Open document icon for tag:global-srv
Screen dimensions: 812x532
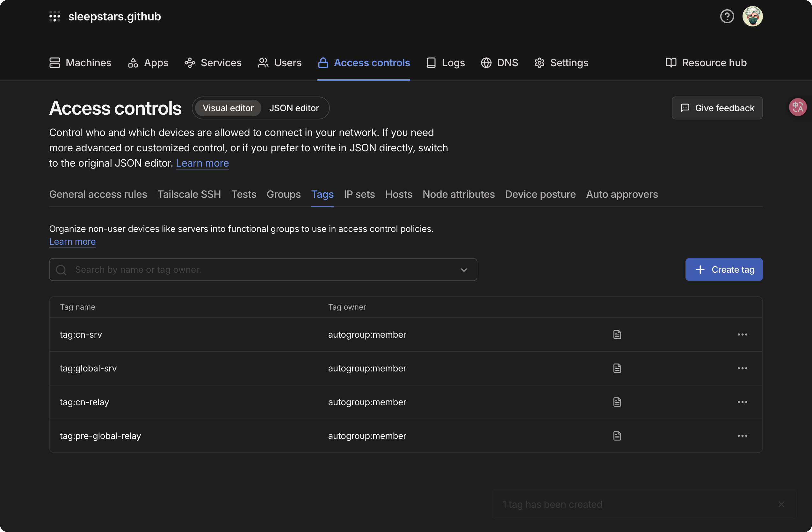point(617,368)
